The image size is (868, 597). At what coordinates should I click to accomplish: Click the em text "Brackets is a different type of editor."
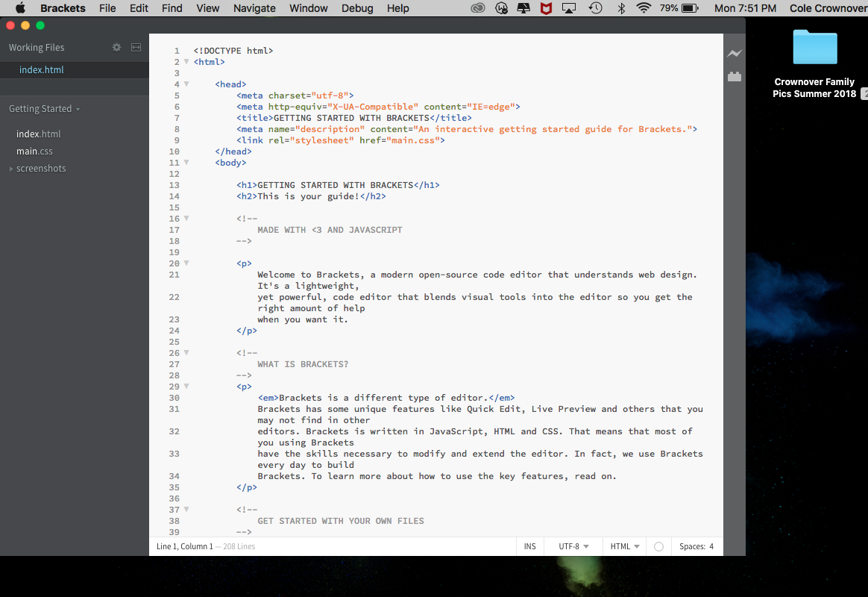pos(383,398)
